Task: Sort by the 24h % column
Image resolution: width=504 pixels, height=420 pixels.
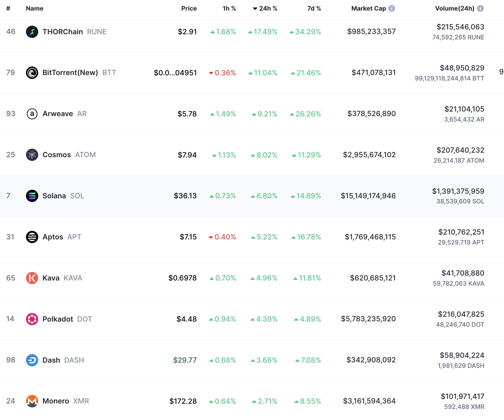Action: pyautogui.click(x=265, y=9)
